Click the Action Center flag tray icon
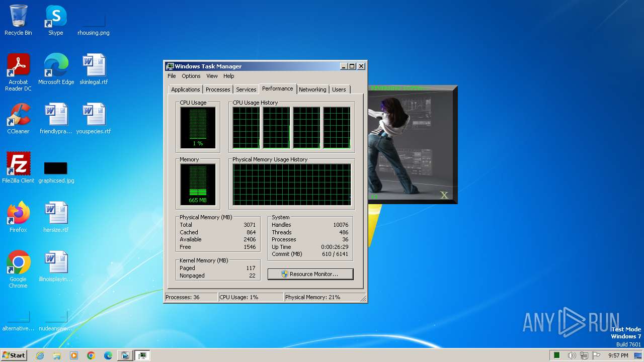The image size is (644, 362). pos(596,355)
